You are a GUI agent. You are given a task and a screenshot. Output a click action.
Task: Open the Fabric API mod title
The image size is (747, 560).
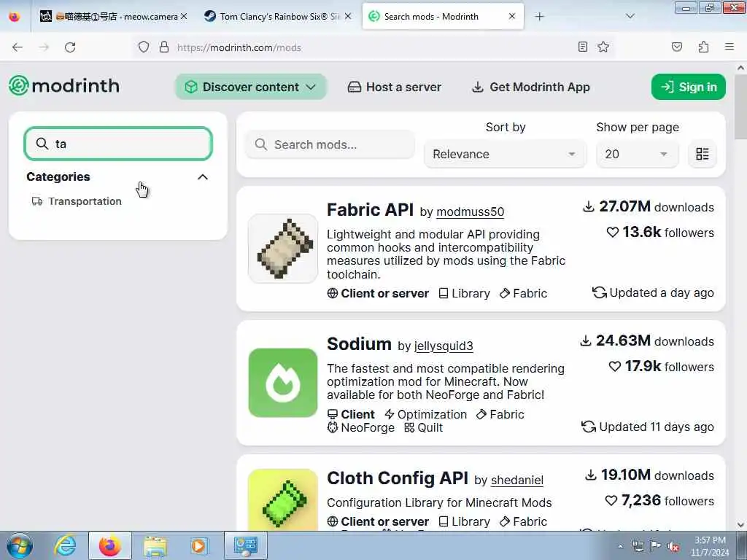(x=370, y=209)
